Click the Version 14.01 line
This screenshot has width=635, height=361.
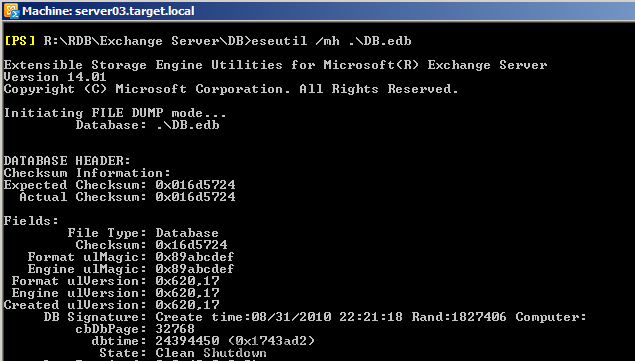point(55,77)
